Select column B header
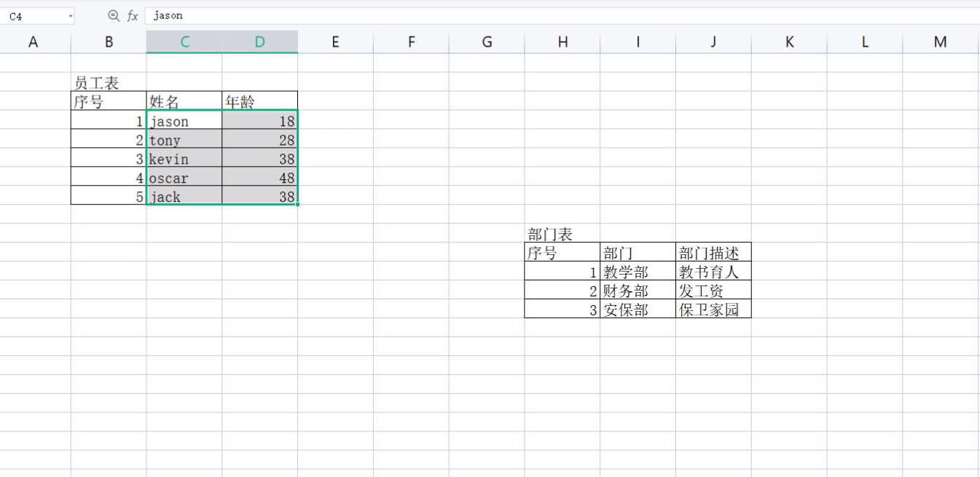The height and width of the screenshot is (477, 980). 109,42
